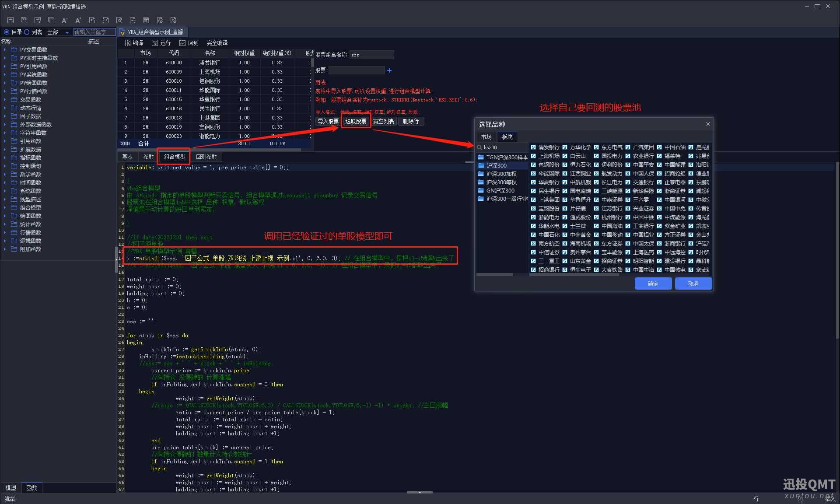840x504 pixels.
Task: Click the document-with-arrow icon right of replace
Action: pyautogui.click(x=146, y=20)
